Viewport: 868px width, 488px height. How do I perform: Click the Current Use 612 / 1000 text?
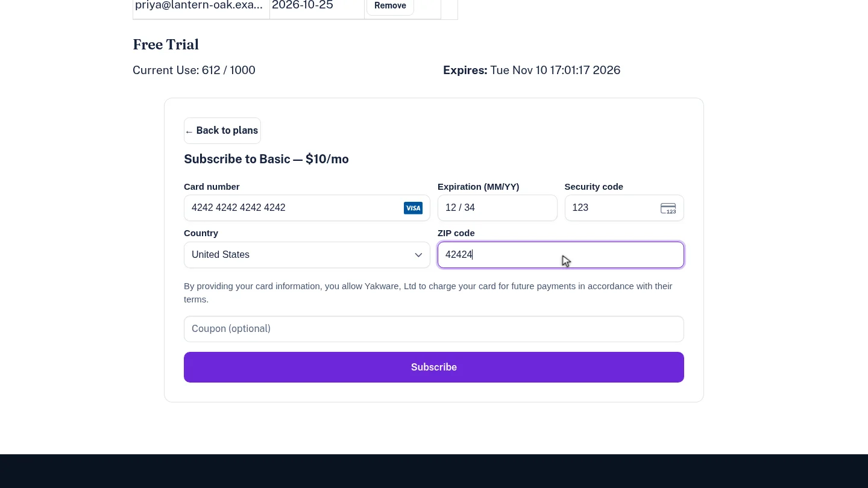pos(194,70)
